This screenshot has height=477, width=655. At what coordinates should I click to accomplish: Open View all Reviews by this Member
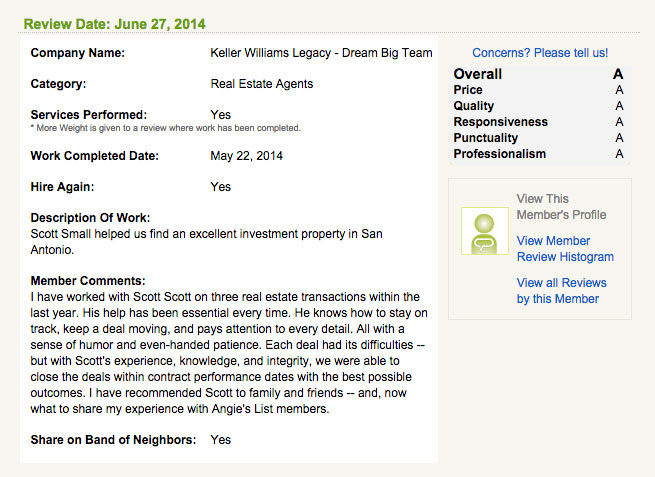coord(561,291)
